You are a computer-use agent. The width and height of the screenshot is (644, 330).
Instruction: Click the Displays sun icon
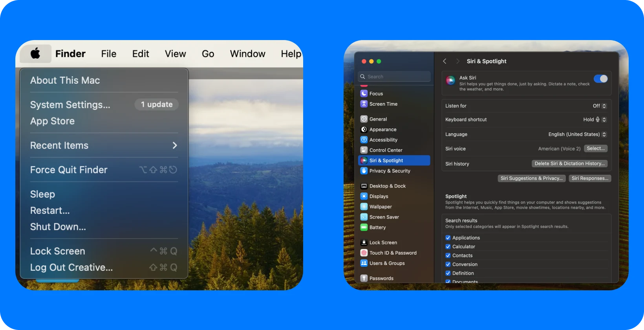point(364,196)
